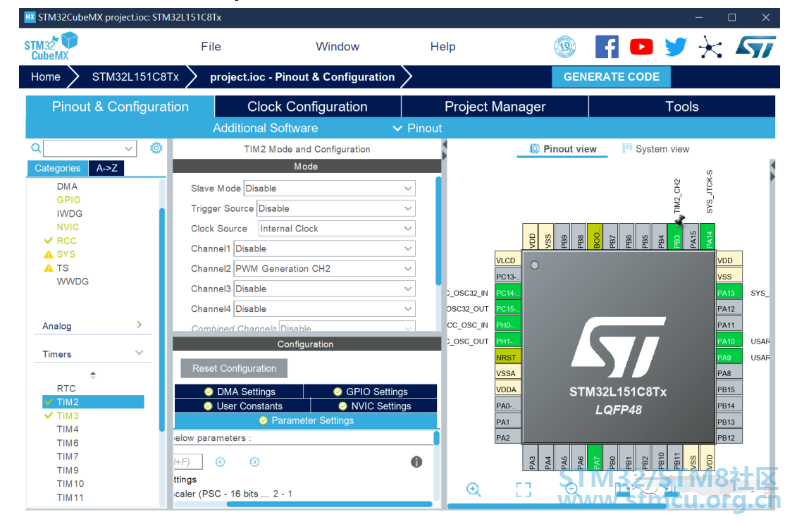Open the Channel3 dropdown
The image size is (790, 523).
pyautogui.click(x=324, y=289)
